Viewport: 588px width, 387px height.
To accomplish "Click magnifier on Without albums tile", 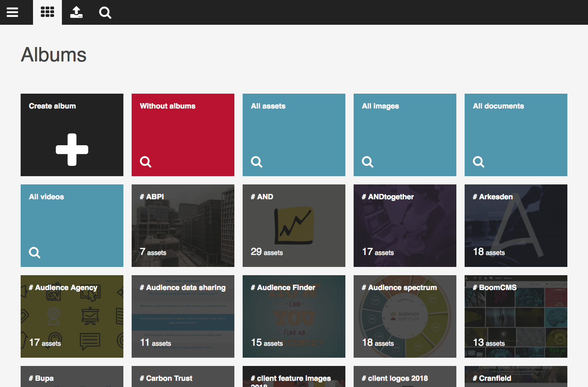I will point(146,162).
